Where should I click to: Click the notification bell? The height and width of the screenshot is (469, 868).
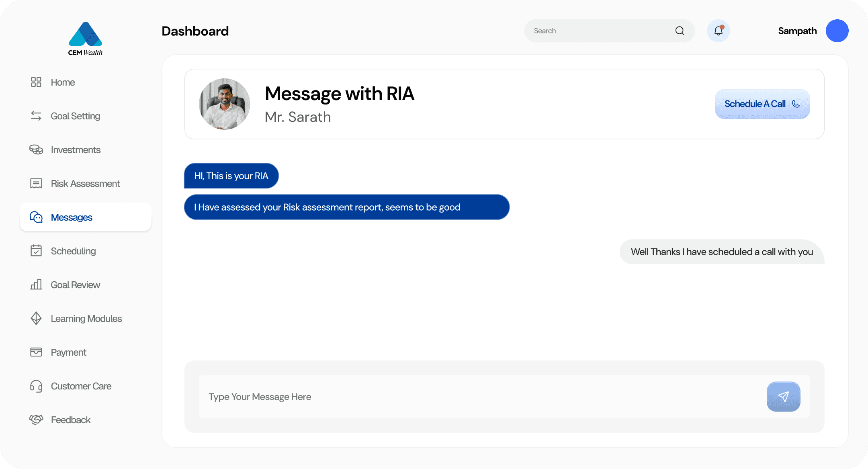pyautogui.click(x=718, y=31)
